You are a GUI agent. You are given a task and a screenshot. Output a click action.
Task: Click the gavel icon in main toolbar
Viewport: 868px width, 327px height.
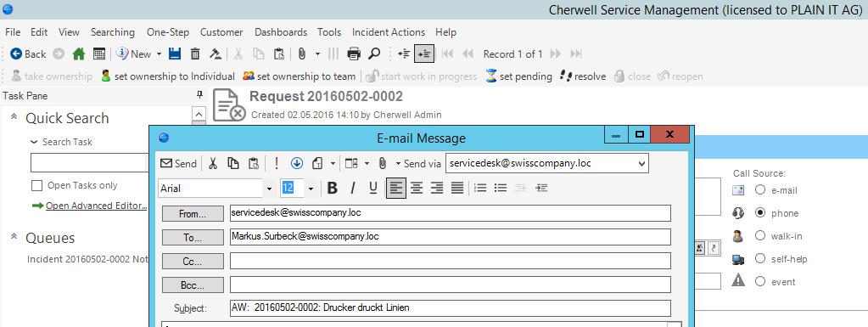tap(216, 54)
